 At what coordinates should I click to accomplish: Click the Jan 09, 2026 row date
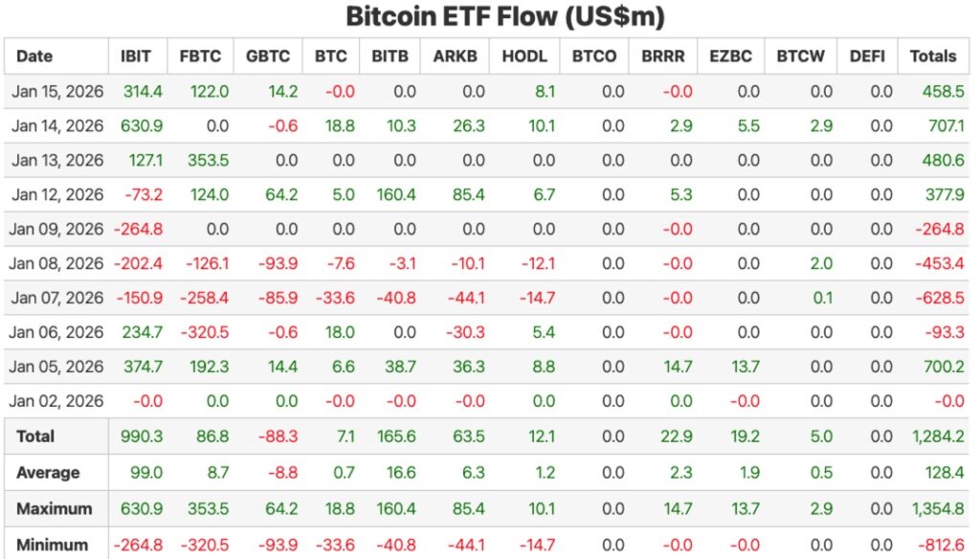coord(57,229)
